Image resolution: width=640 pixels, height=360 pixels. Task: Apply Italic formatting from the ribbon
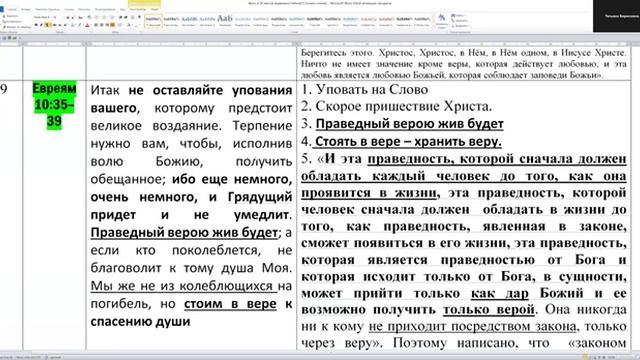(x=41, y=25)
